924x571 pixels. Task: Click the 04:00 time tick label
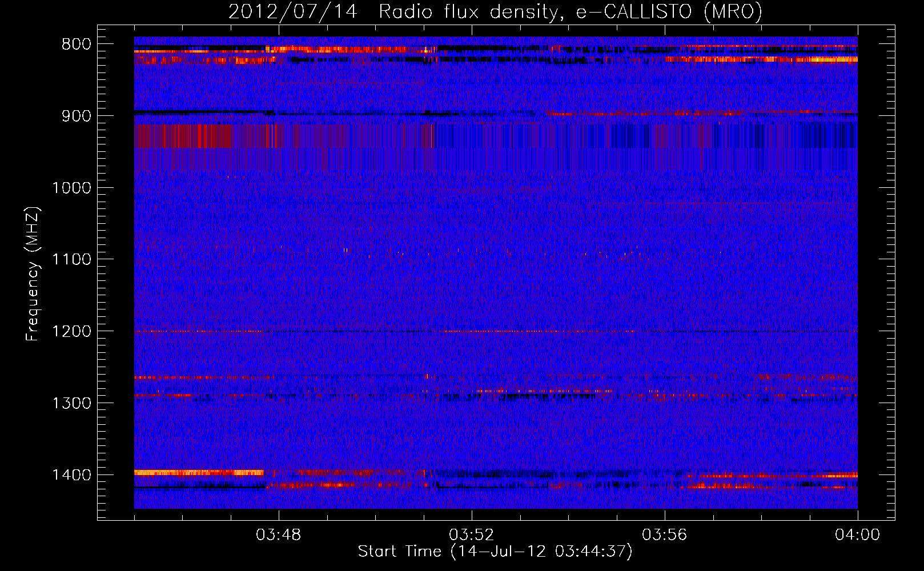858,535
